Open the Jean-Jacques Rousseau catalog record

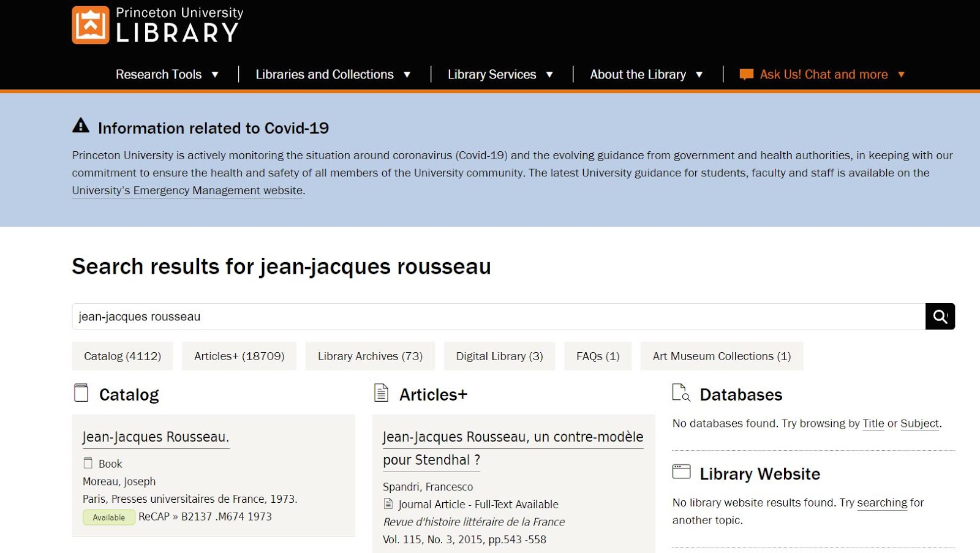[x=156, y=437]
